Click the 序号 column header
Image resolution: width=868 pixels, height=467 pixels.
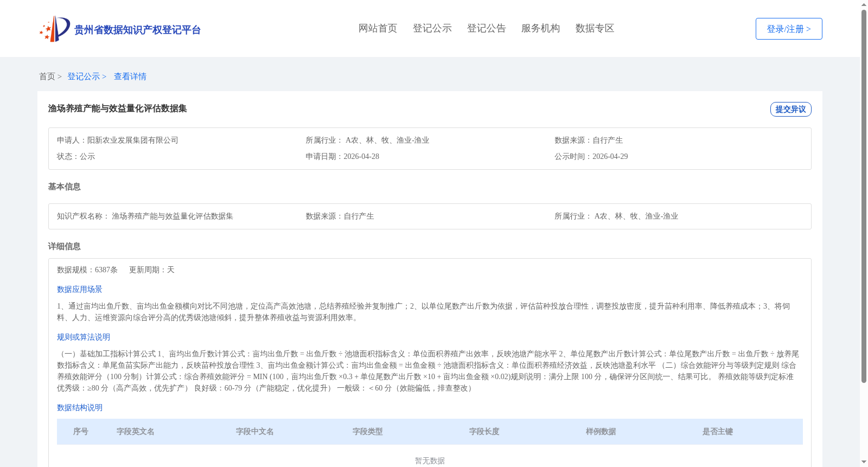tap(81, 431)
